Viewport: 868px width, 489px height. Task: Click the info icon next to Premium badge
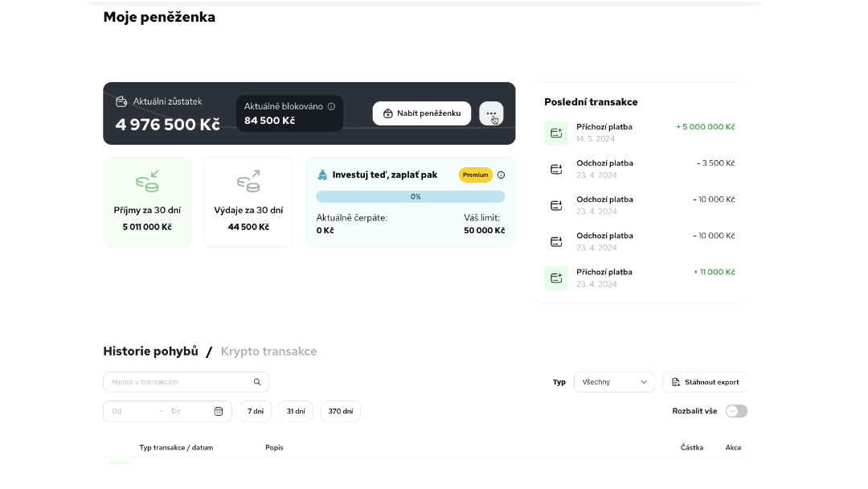tap(501, 175)
